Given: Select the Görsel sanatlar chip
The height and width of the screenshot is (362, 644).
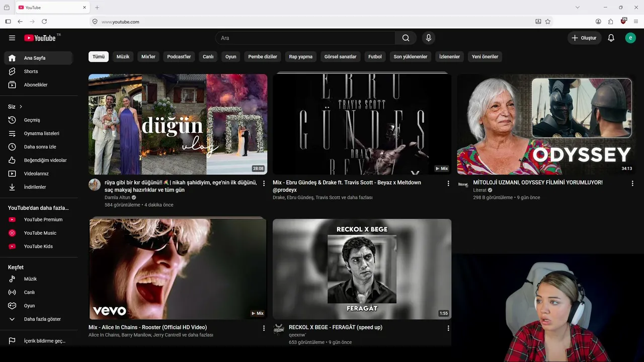Looking at the screenshot, I should tap(341, 57).
